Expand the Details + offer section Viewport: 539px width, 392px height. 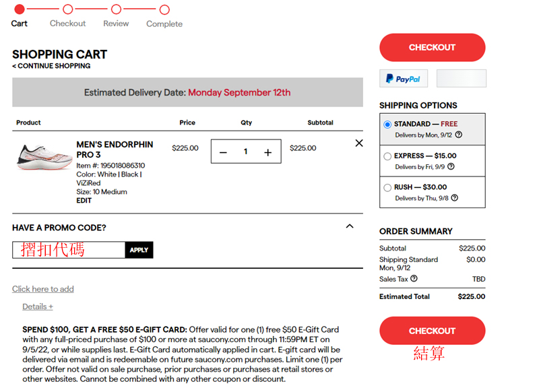[38, 306]
